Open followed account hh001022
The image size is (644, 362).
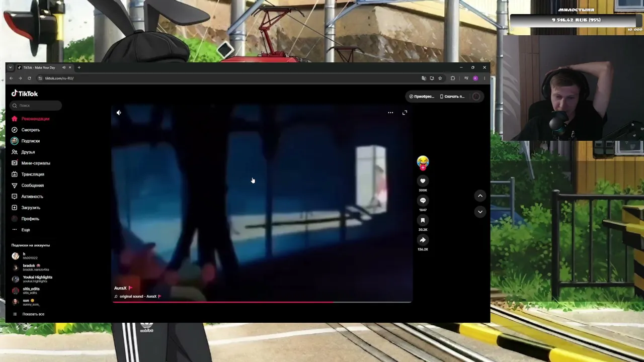[25, 256]
